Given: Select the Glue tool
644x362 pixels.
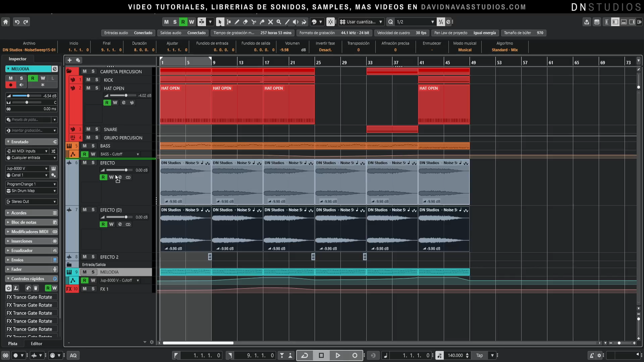Looking at the screenshot, I should [262, 22].
